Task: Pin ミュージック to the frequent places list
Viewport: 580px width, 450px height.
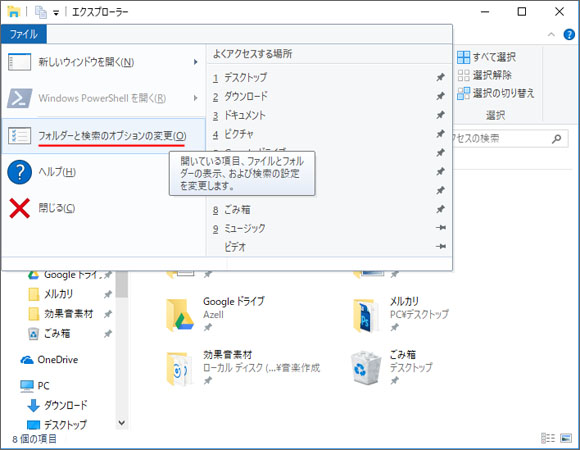Action: (x=440, y=227)
